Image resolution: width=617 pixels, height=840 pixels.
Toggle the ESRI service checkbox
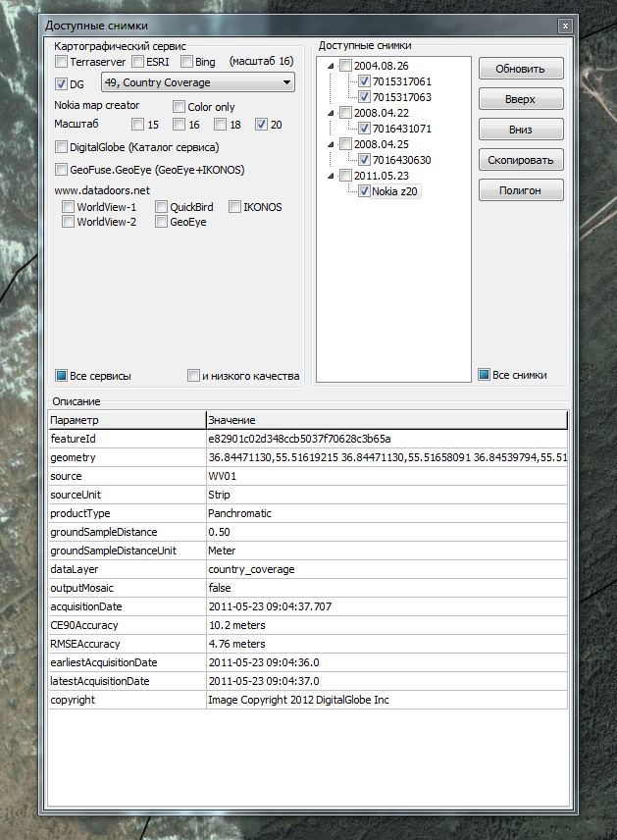137,62
